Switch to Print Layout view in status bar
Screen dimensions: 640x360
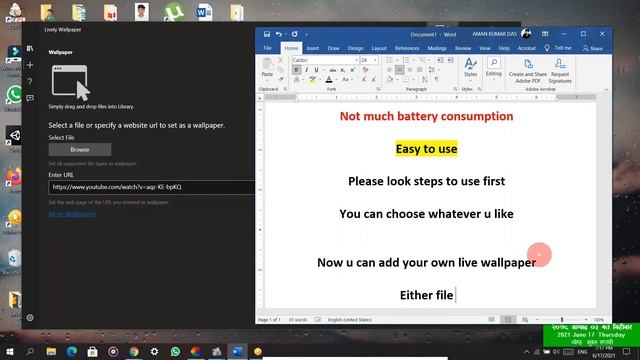pos(508,320)
